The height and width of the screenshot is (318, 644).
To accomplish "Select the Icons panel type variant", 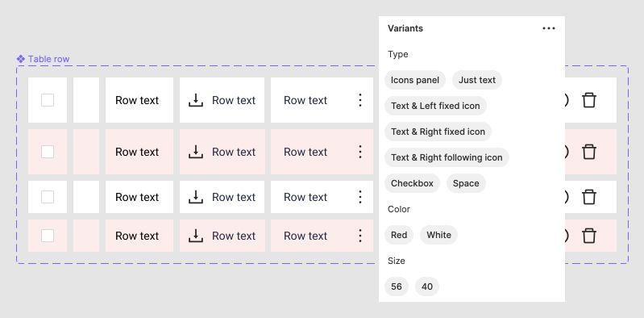I will coord(415,80).
